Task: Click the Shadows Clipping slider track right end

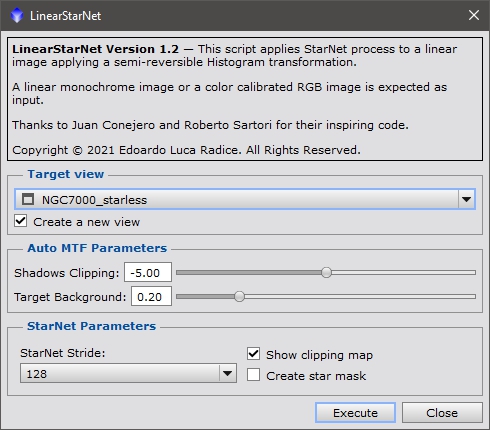Action: click(468, 272)
